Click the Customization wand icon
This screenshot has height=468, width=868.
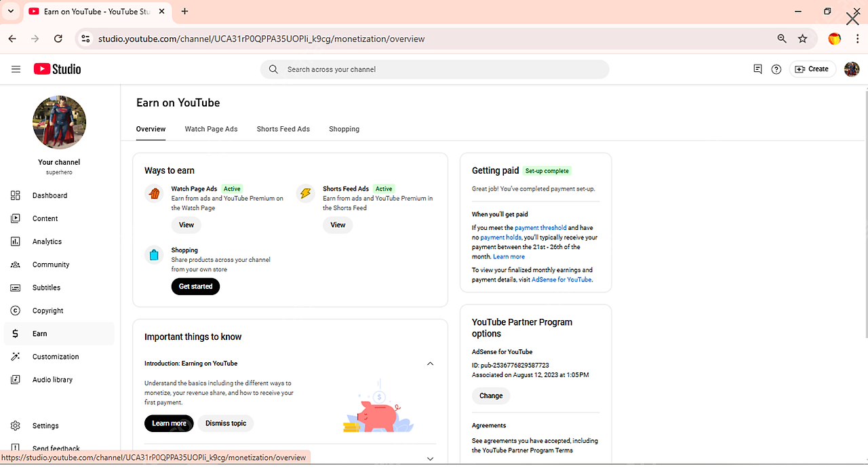(16, 357)
